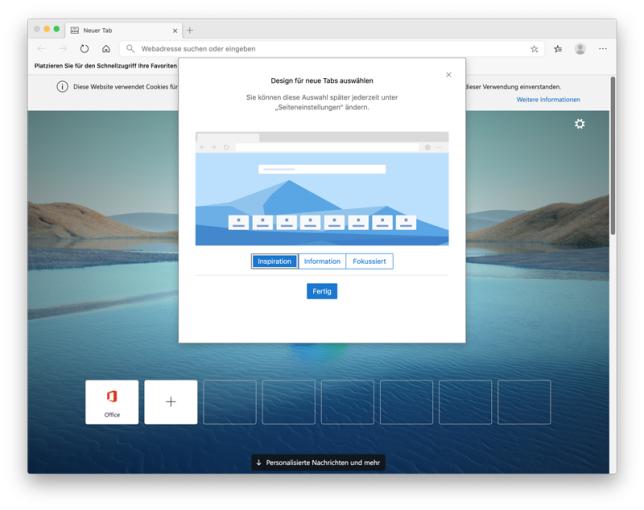Open the user profile avatar
The height and width of the screenshot is (510, 644).
click(x=580, y=49)
